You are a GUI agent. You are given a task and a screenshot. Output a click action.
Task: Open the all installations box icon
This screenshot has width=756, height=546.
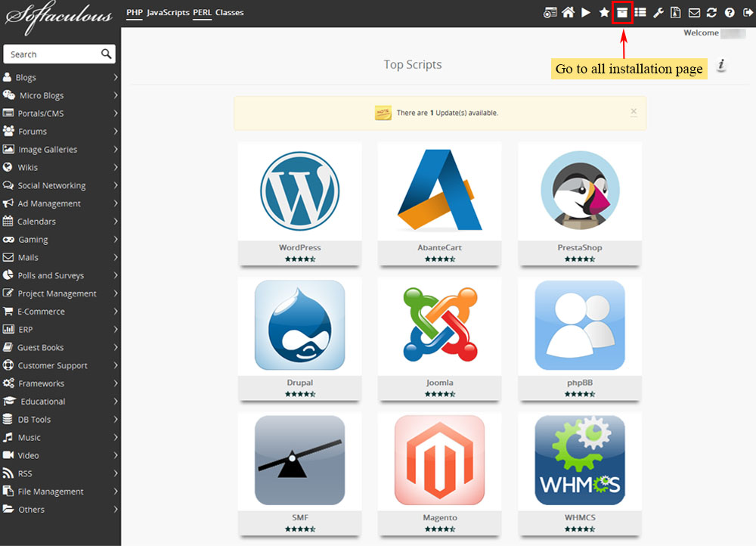click(622, 13)
